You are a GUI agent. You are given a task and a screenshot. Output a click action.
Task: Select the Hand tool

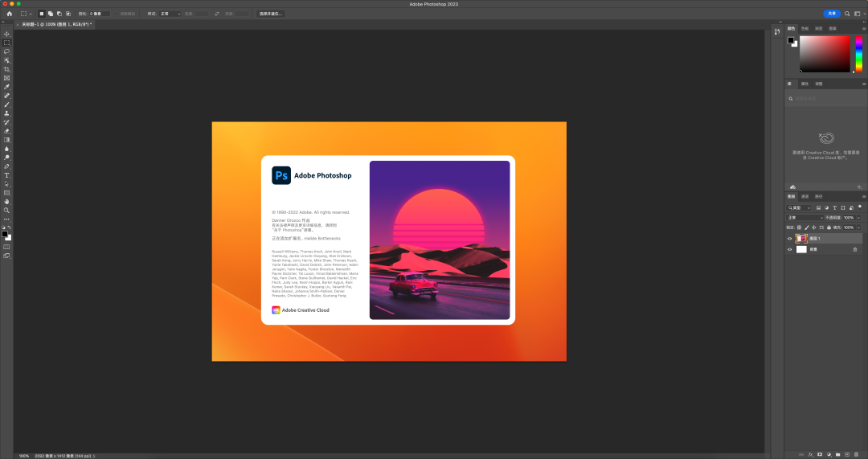(6, 202)
